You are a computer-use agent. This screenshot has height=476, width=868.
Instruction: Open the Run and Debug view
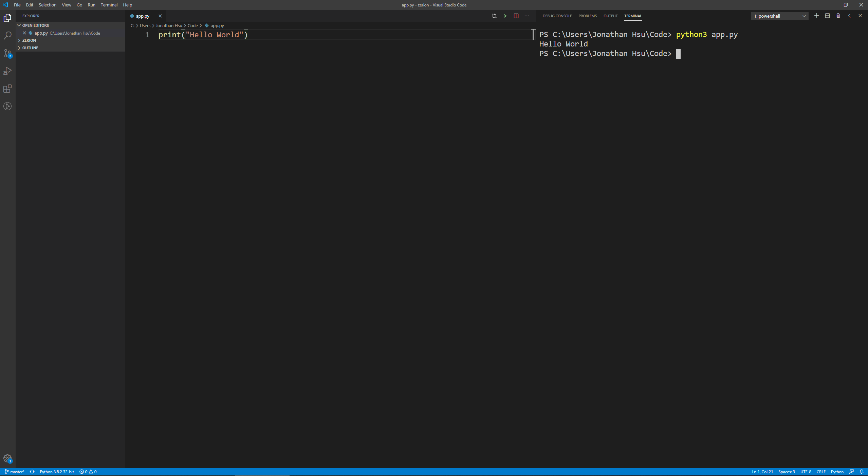point(7,71)
